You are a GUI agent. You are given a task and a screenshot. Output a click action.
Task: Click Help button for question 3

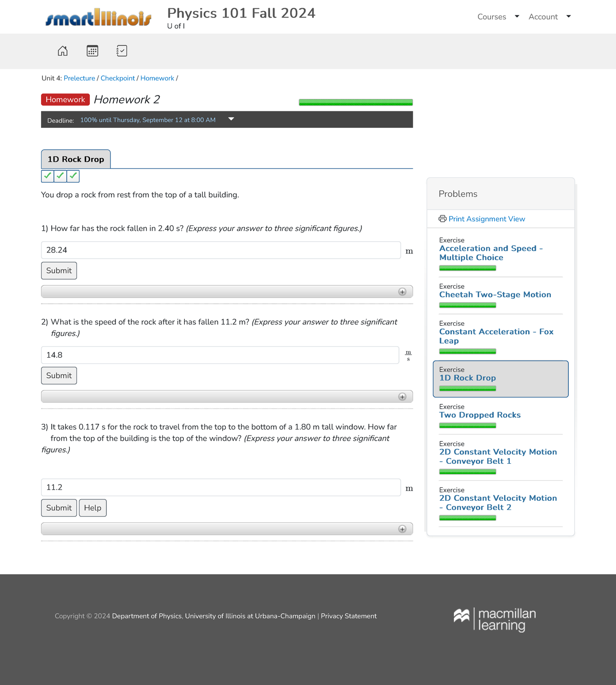coord(93,508)
